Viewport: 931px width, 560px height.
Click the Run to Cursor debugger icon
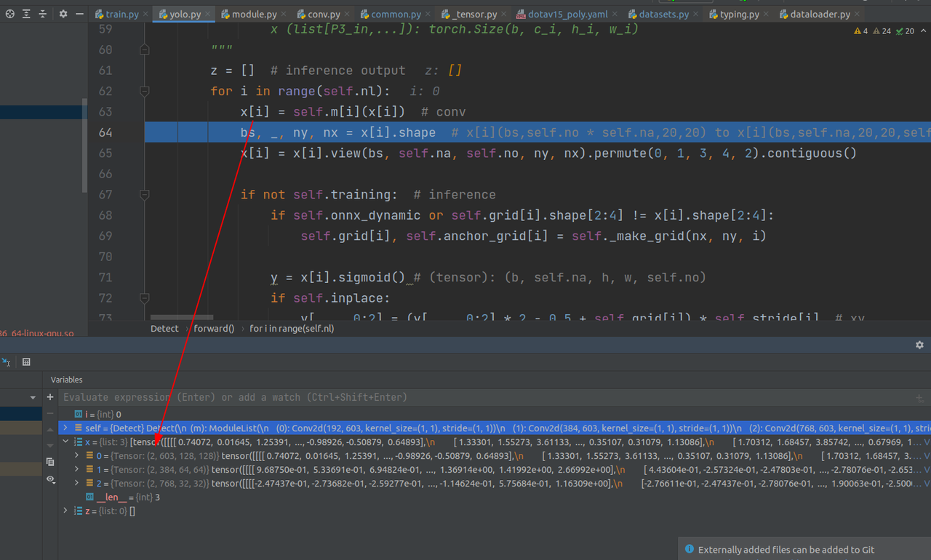point(7,361)
